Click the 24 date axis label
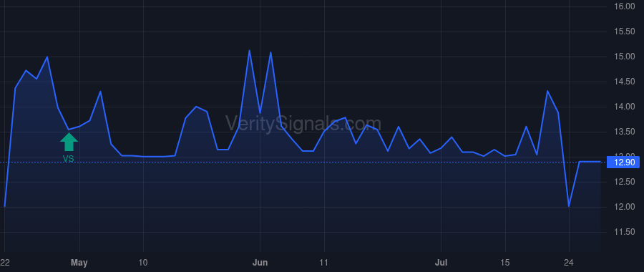Screen dimensions: 644x272 pyautogui.click(x=569, y=263)
